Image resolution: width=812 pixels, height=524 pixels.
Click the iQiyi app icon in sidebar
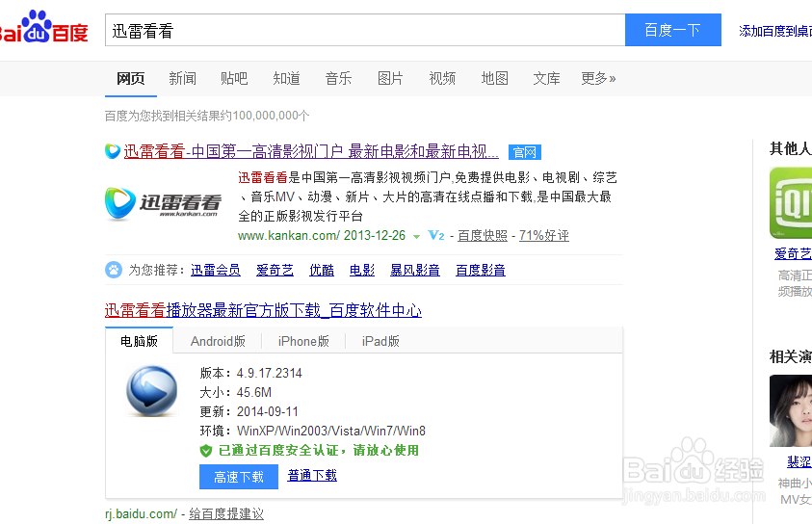[791, 202]
